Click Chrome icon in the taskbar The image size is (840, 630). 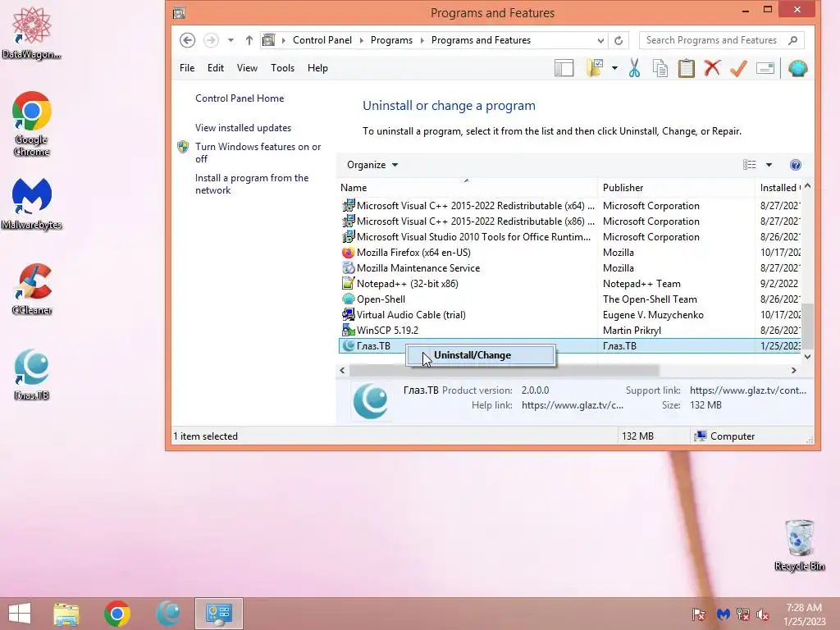116,614
